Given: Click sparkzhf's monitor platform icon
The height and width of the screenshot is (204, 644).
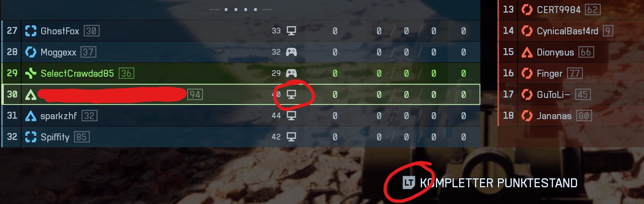Looking at the screenshot, I should tap(291, 116).
